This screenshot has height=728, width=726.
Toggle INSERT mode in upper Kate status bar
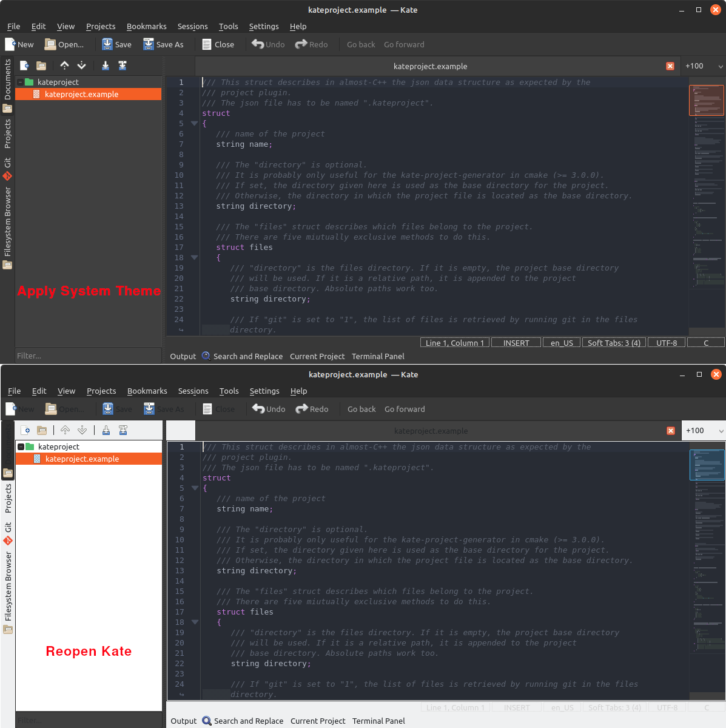516,343
